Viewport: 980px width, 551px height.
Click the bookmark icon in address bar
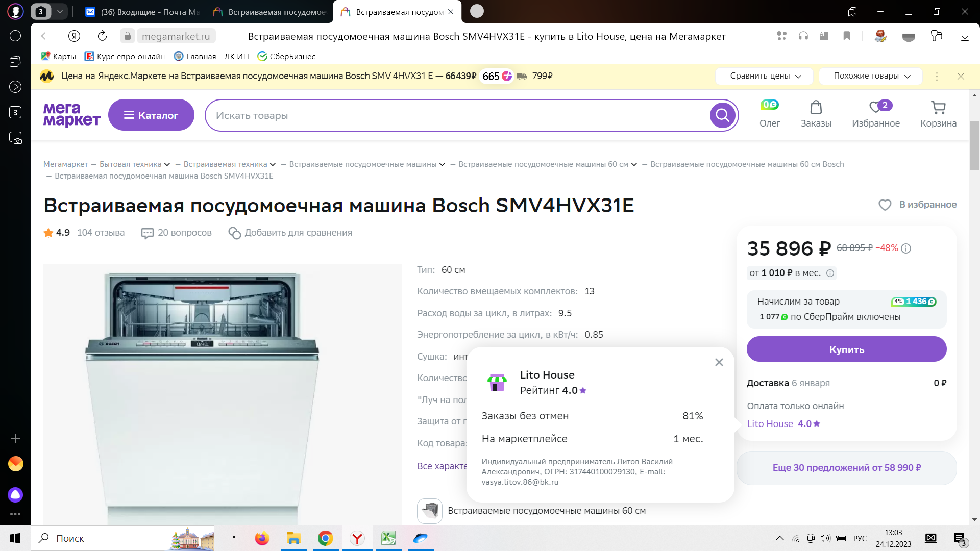pos(847,36)
